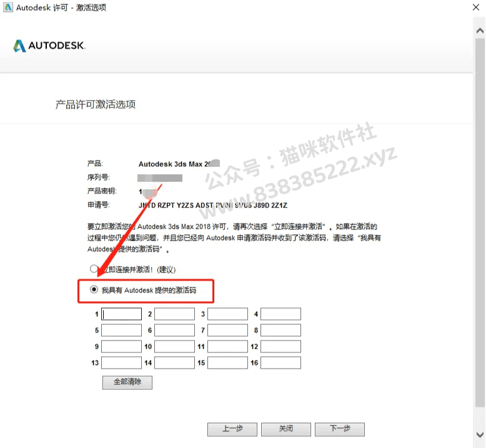Click activation code field 10
The height and width of the screenshot is (448, 486).
point(174,346)
